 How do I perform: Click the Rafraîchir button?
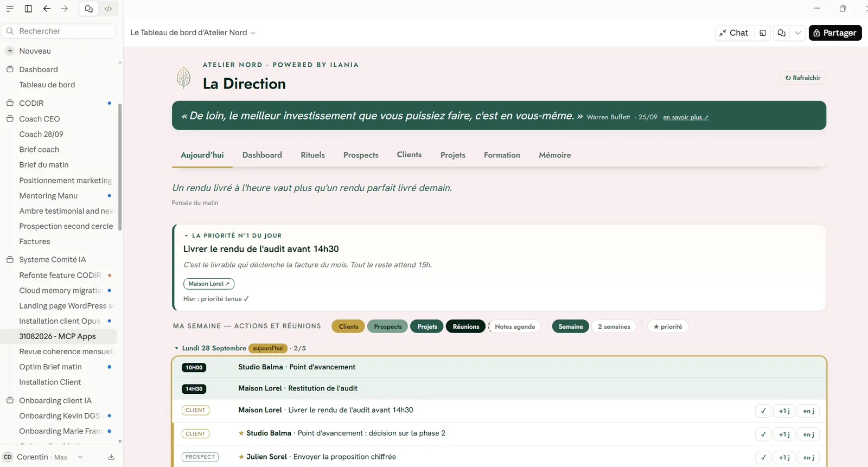[803, 78]
